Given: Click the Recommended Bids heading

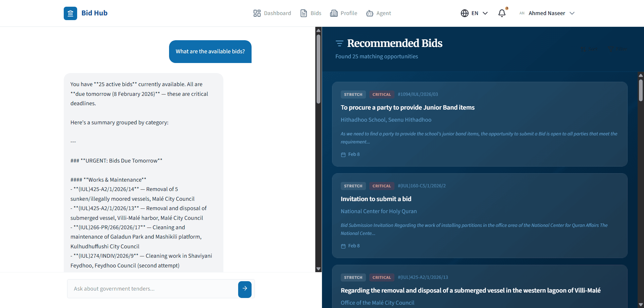Looking at the screenshot, I should pos(395,43).
